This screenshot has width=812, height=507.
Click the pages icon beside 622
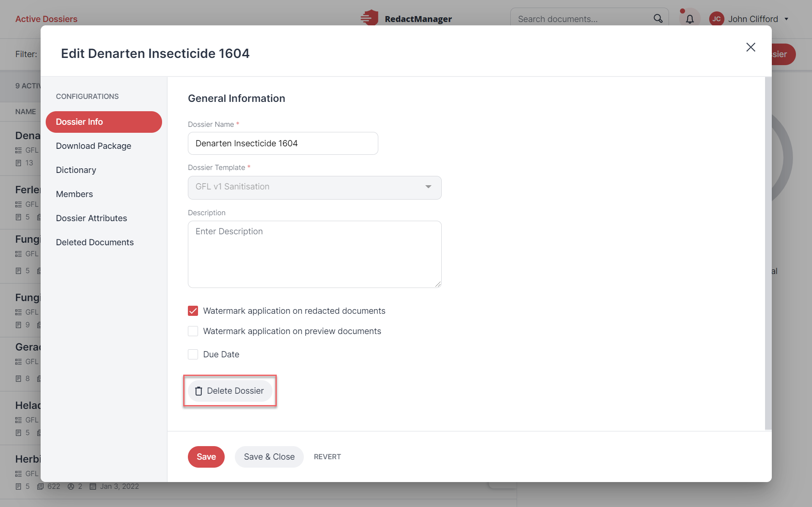point(40,486)
